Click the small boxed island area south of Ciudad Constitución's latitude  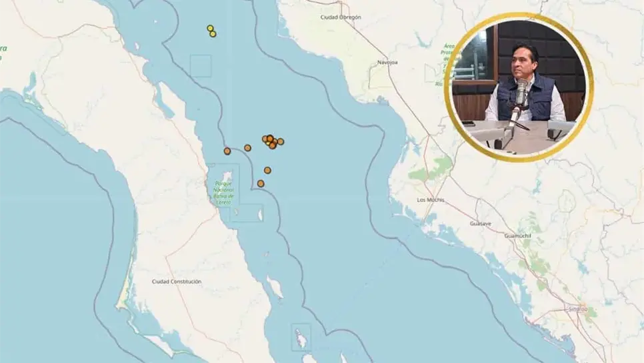pos(301,337)
